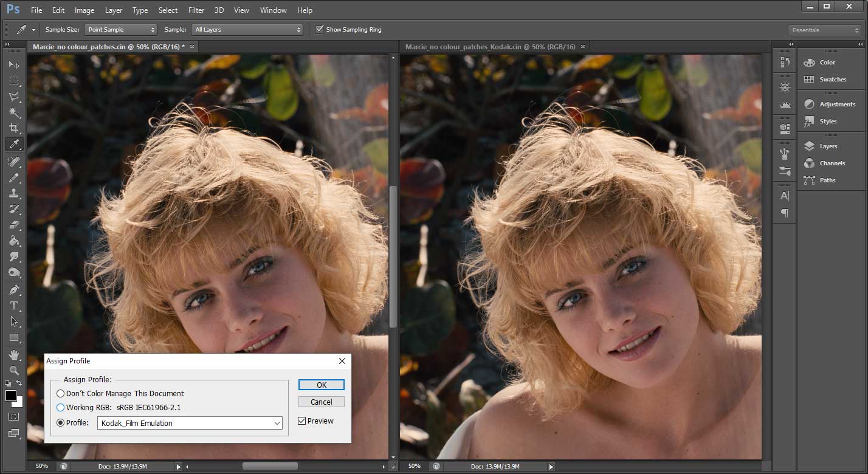Collapse the Color panel dock double-arrow
This screenshot has width=868, height=474.
859,45
